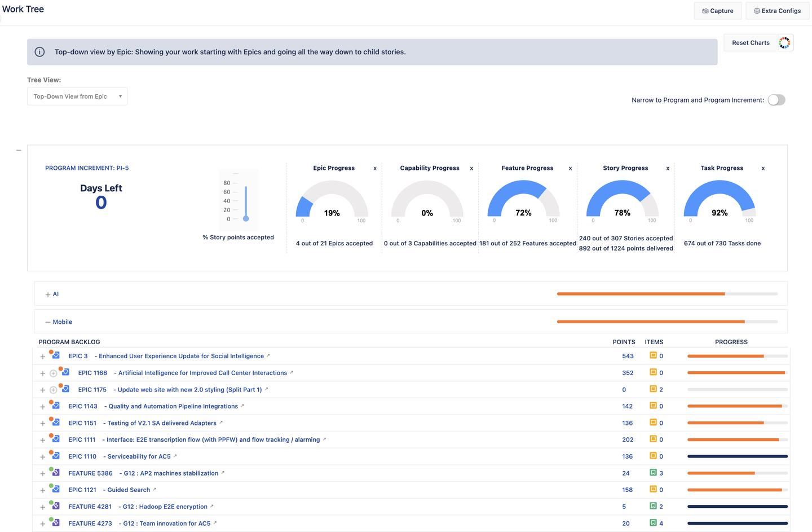Click the circled plus icon beside EPIC 1168

[53, 373]
